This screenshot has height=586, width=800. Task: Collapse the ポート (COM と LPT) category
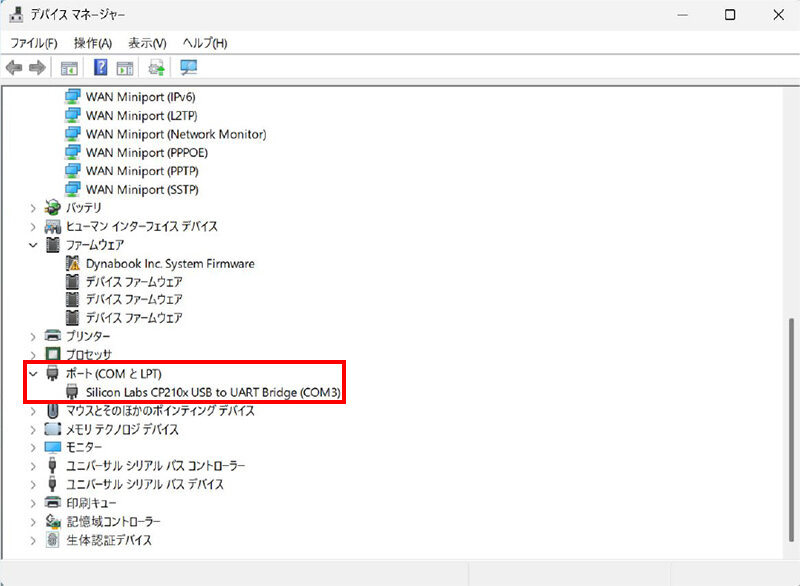34,374
